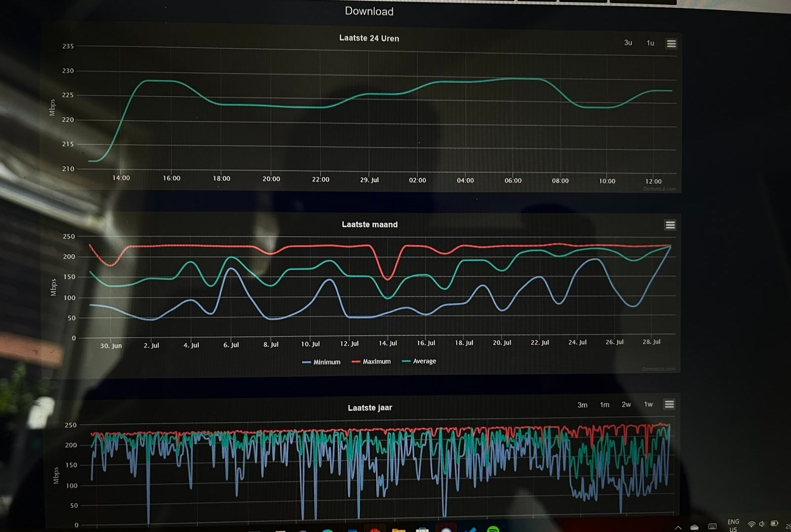Viewport: 791px width, 532px height.
Task: Toggle the Average series in the legend
Action: (x=419, y=361)
